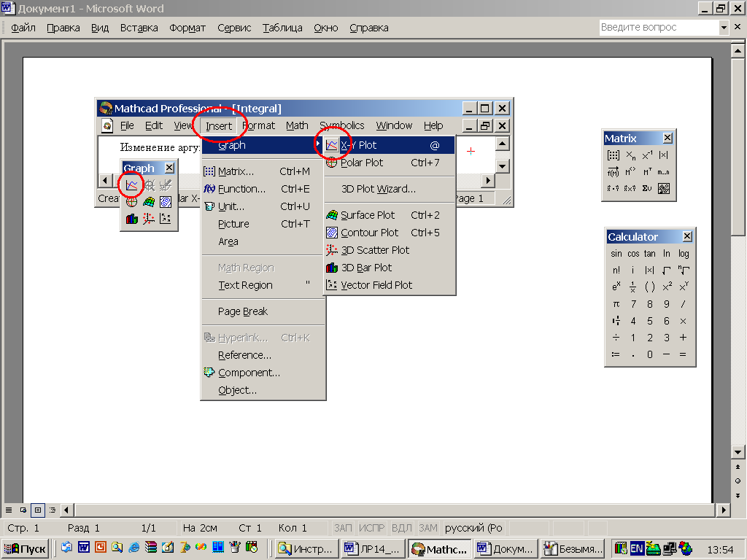Click Surface Plot icon in Graph palette
747x560 pixels.
click(x=149, y=202)
